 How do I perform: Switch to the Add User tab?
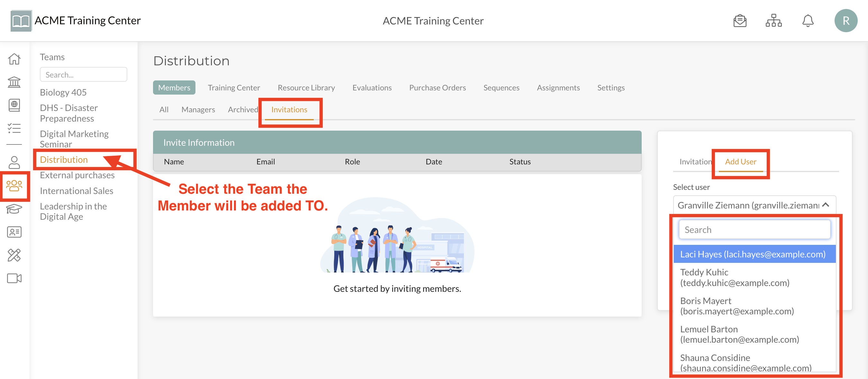pos(740,162)
